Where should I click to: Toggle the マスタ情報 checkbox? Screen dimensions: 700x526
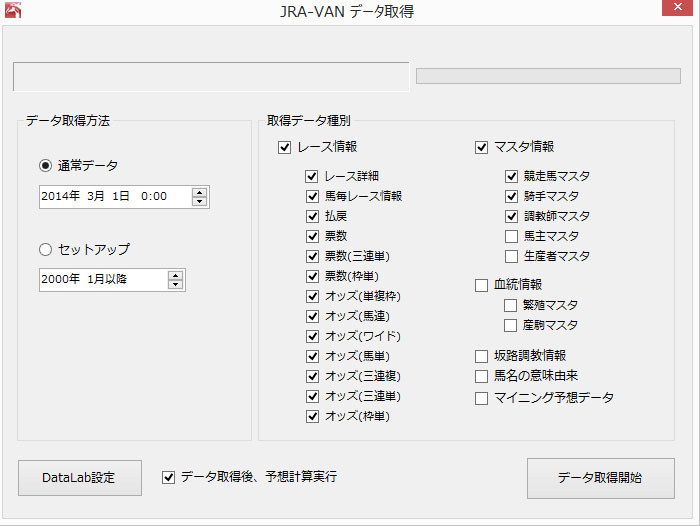[x=481, y=147]
